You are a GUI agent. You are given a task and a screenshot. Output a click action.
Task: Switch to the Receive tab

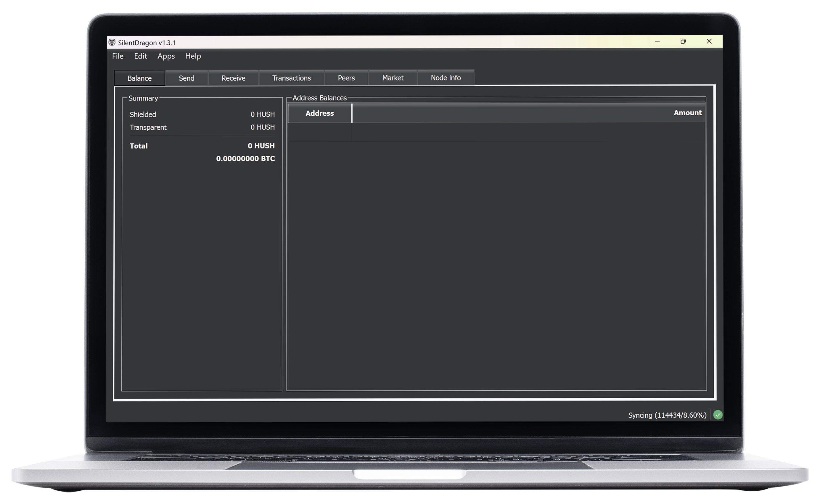(x=233, y=78)
